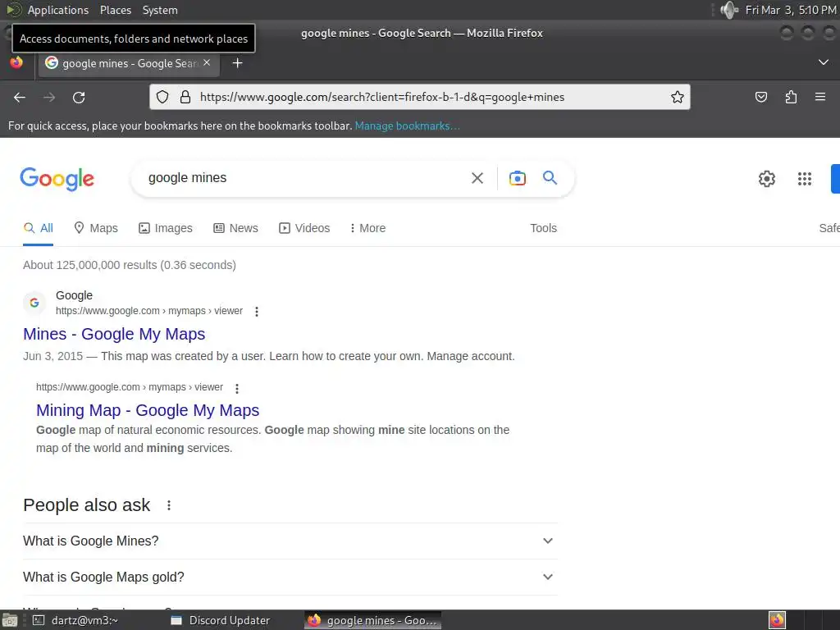Switch to the Maps results tab
The image size is (840, 630).
(x=96, y=228)
